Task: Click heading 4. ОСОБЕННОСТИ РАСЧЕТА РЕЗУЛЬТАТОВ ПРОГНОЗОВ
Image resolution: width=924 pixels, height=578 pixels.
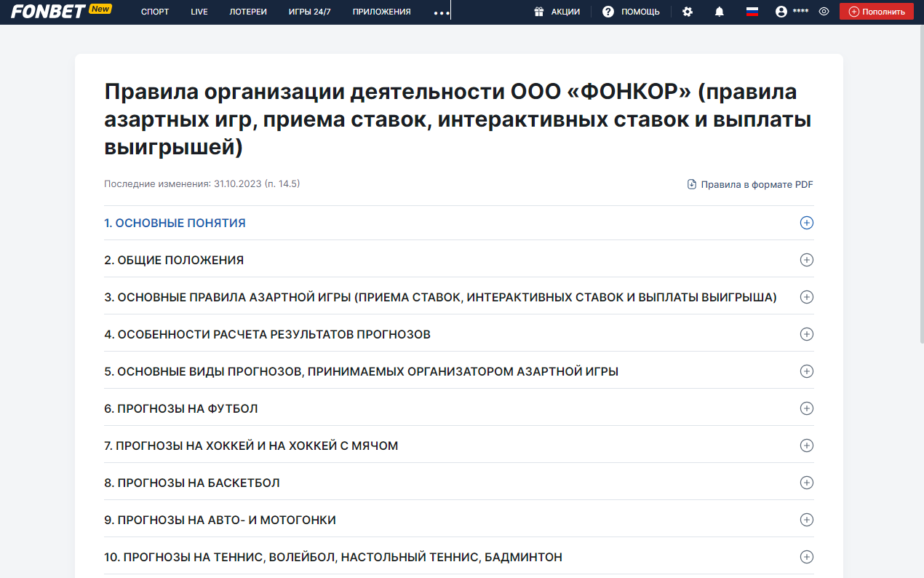Action: coord(267,335)
